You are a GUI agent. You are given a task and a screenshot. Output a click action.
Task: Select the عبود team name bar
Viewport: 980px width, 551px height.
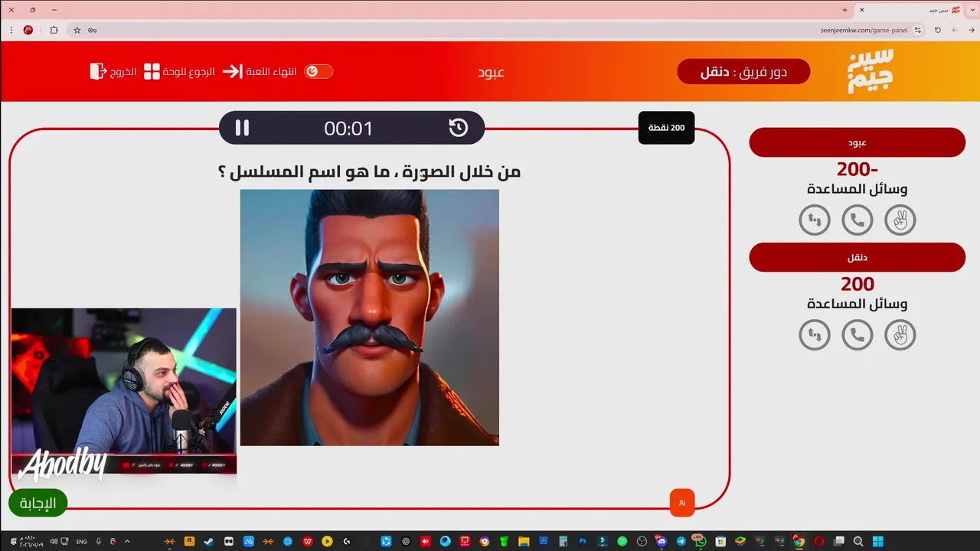857,142
